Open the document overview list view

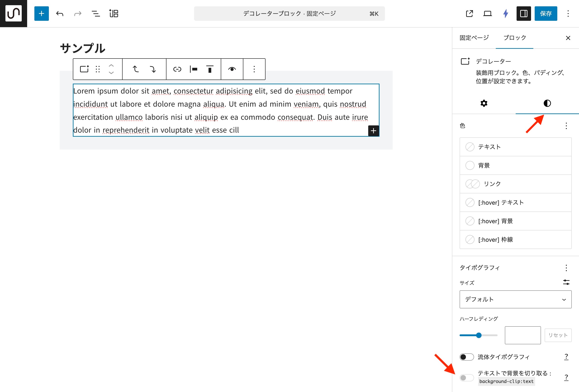pyautogui.click(x=96, y=13)
